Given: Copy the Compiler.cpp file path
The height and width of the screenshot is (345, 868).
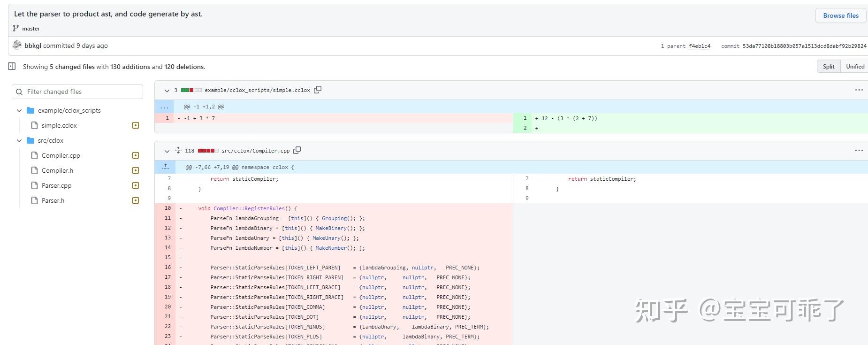Looking at the screenshot, I should tap(297, 150).
